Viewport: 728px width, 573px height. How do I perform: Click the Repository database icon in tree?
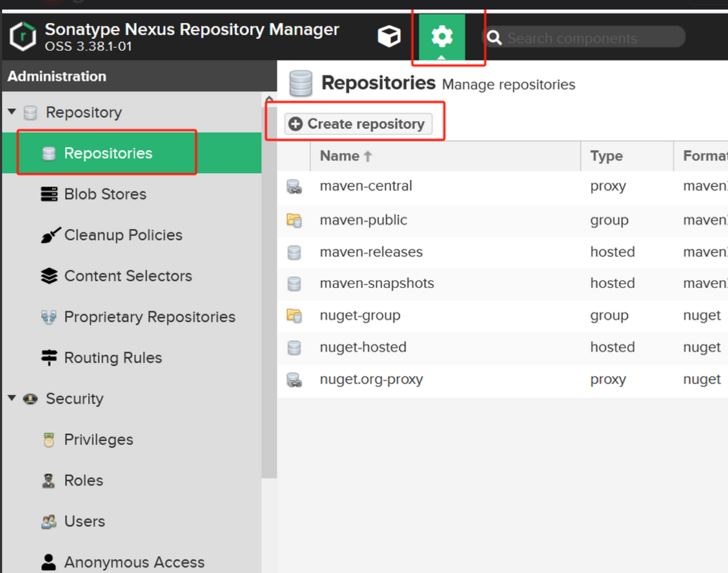click(30, 112)
